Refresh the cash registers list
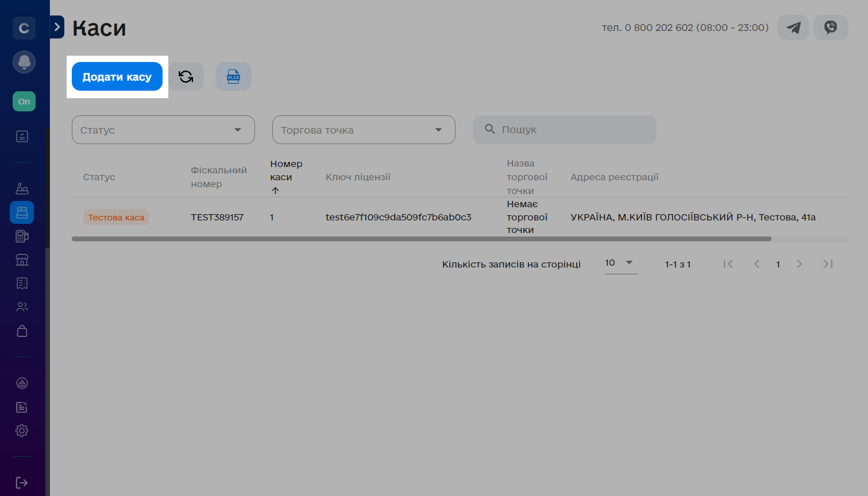The image size is (868, 496). pyautogui.click(x=186, y=76)
